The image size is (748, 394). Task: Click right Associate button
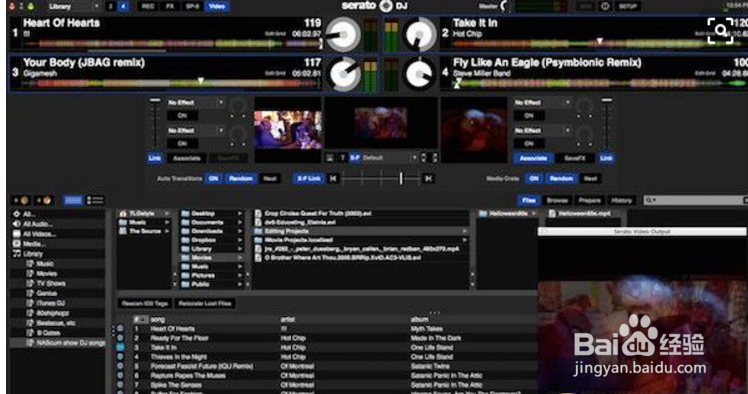click(533, 158)
